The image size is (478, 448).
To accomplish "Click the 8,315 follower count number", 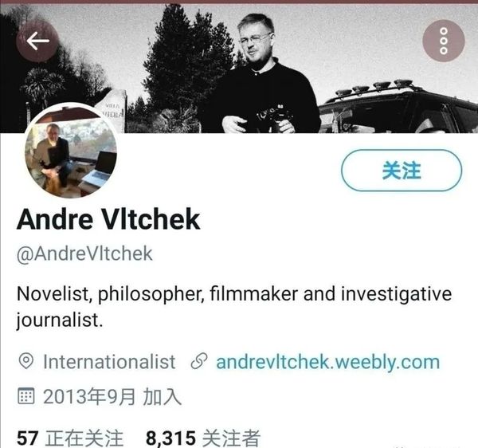I will (170, 438).
